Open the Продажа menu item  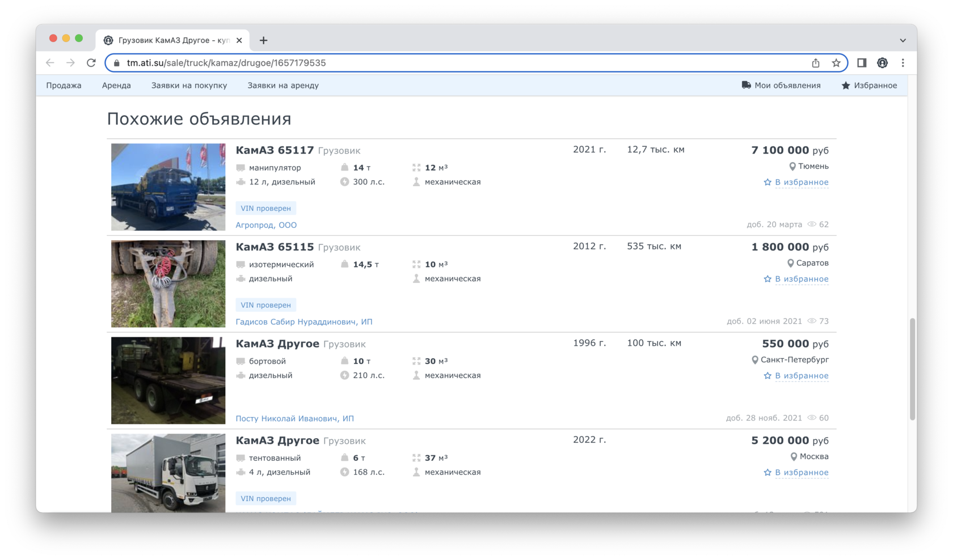point(64,86)
